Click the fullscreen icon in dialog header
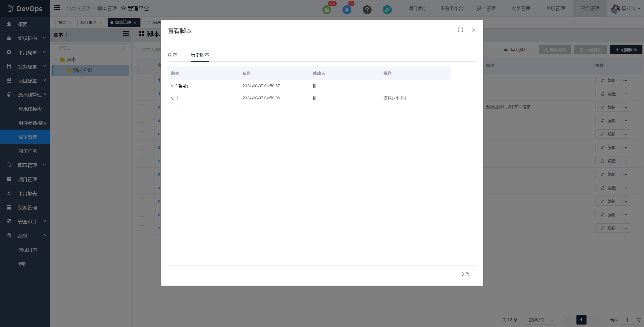This screenshot has width=644, height=327. click(x=460, y=30)
